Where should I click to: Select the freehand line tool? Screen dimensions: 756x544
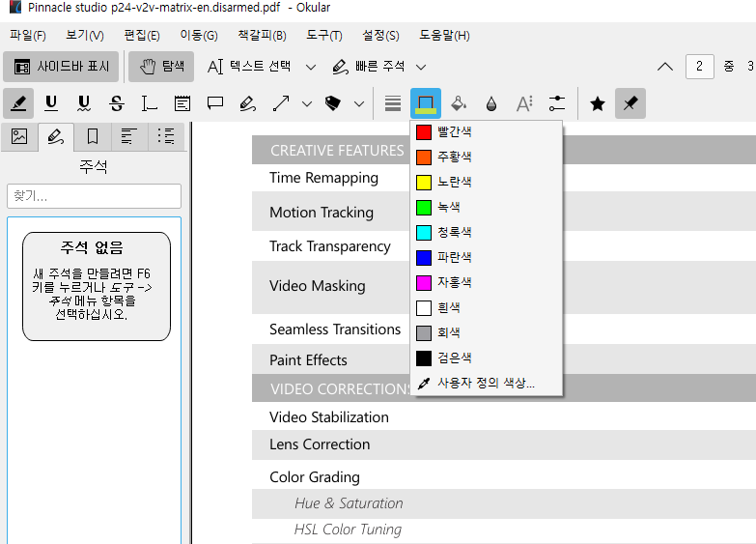coord(248,103)
